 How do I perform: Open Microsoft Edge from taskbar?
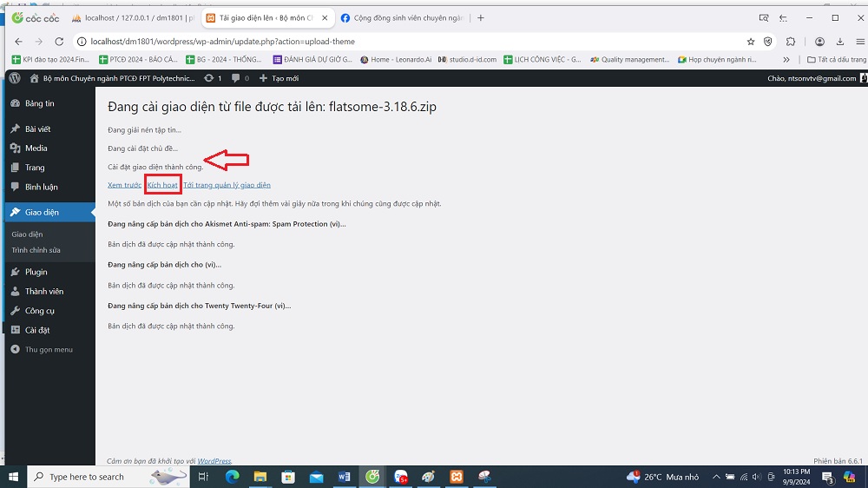pos(232,477)
